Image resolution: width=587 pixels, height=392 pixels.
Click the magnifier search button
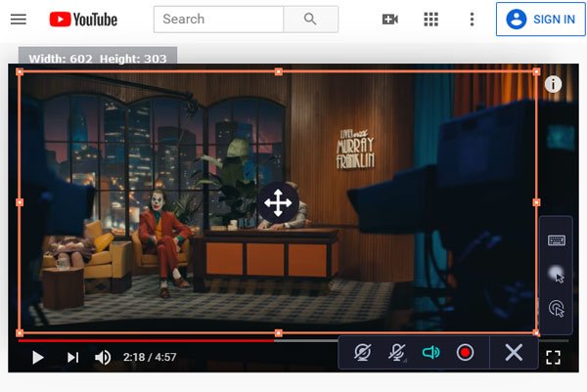(310, 20)
